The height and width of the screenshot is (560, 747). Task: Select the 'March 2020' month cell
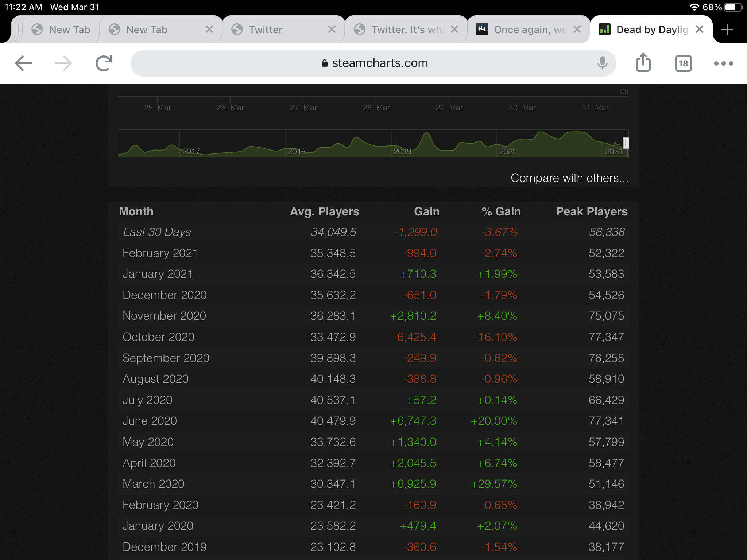pyautogui.click(x=153, y=484)
